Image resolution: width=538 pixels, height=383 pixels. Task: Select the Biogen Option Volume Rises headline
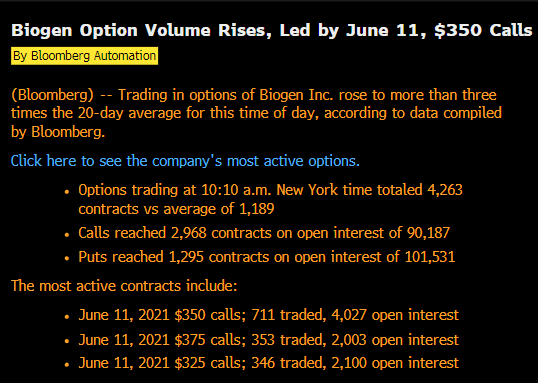[x=272, y=30]
